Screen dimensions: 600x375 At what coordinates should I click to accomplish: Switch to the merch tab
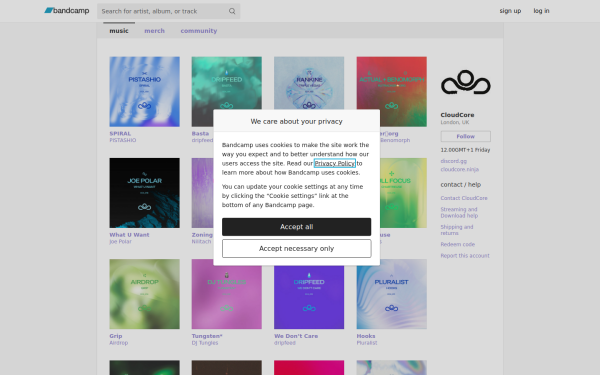[x=154, y=31]
